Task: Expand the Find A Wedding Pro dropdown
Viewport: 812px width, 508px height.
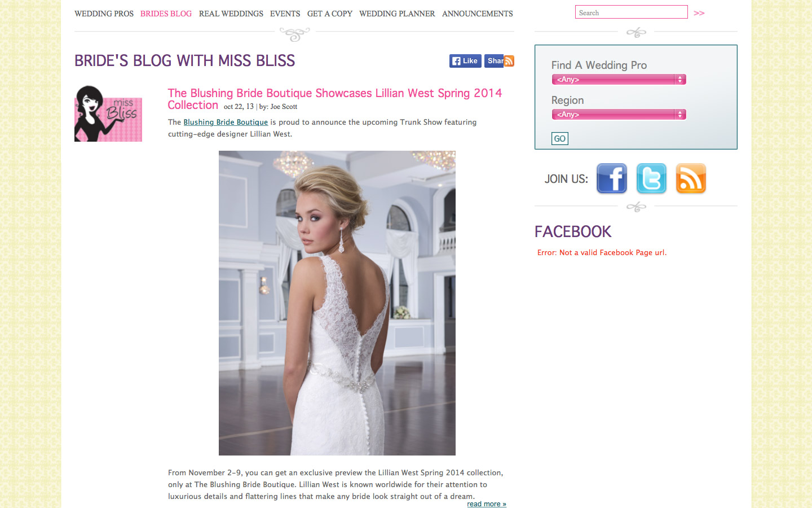Action: (x=619, y=80)
